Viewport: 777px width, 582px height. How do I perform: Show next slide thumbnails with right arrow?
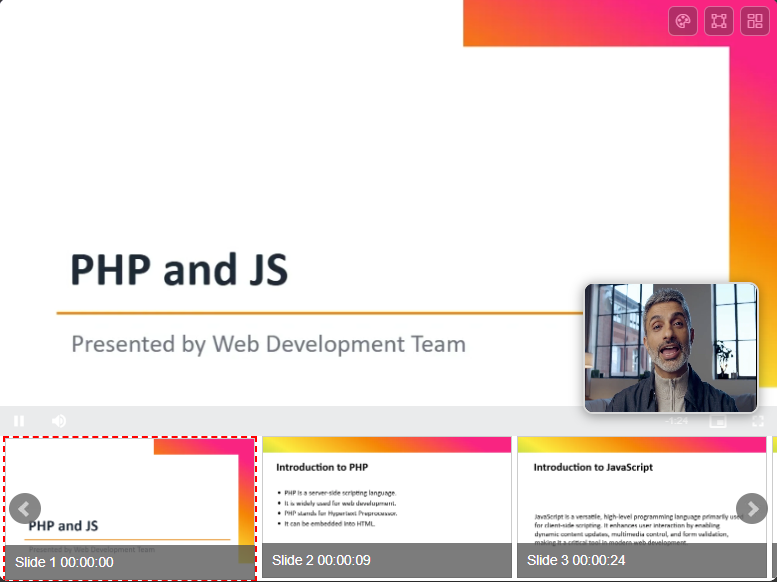[x=752, y=509]
